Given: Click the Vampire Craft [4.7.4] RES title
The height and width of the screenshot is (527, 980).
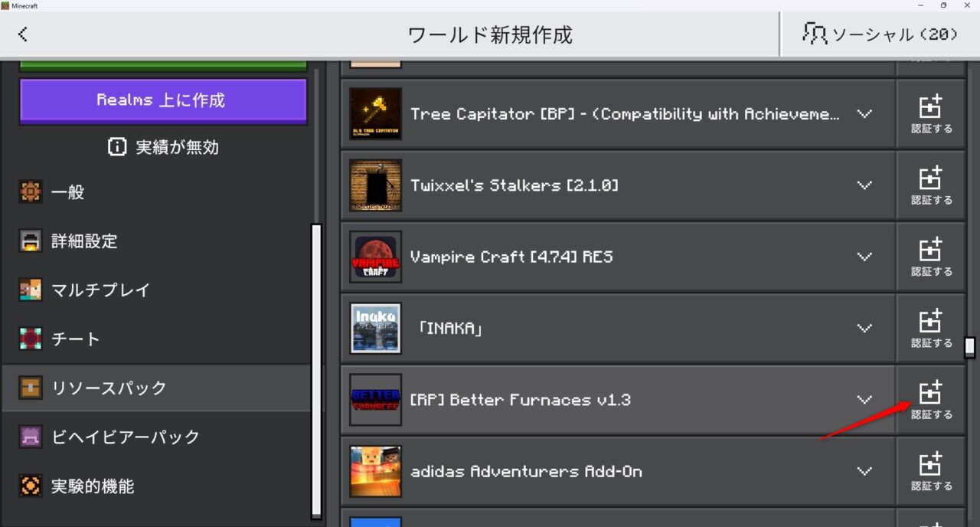Looking at the screenshot, I should [x=511, y=257].
